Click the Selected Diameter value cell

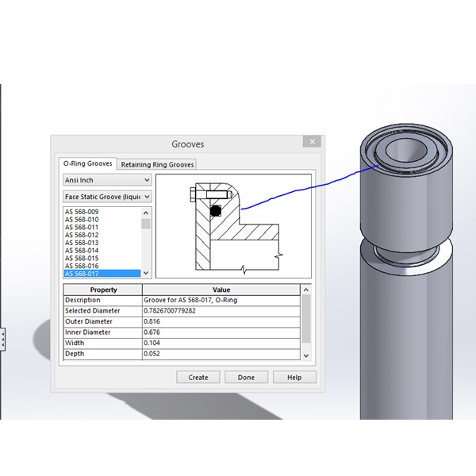coord(221,311)
